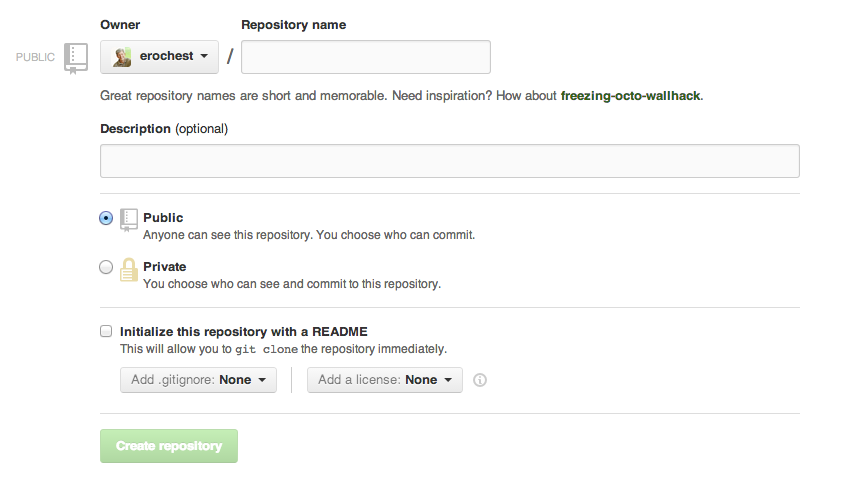The image size is (845, 502).
Task: Open the Owner erochest dropdown
Action: (160, 57)
